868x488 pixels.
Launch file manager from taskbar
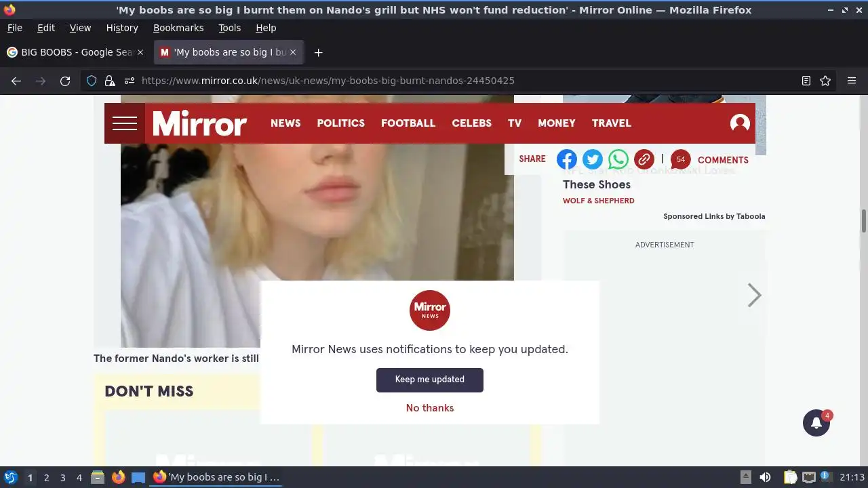98,477
